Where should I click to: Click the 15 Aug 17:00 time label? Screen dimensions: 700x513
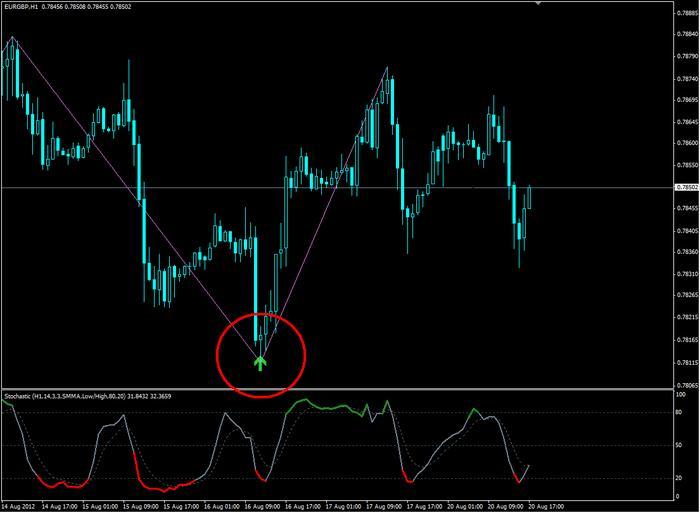(181, 507)
